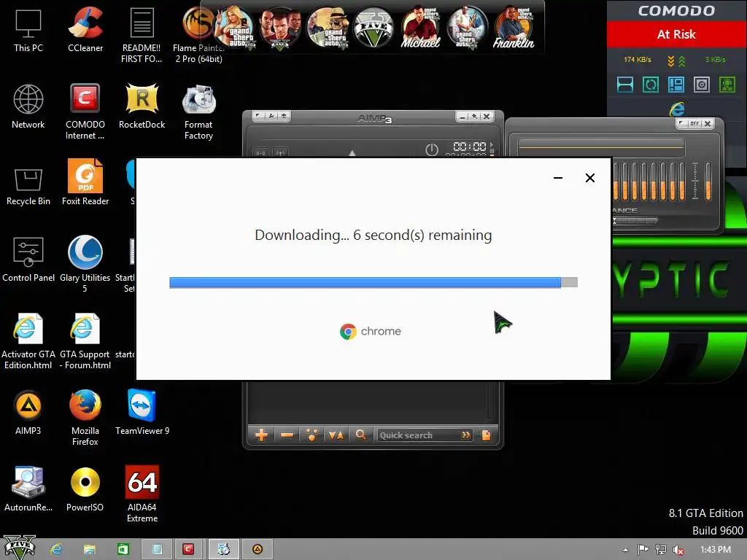Open File Explorer from the taskbar

coord(89,549)
